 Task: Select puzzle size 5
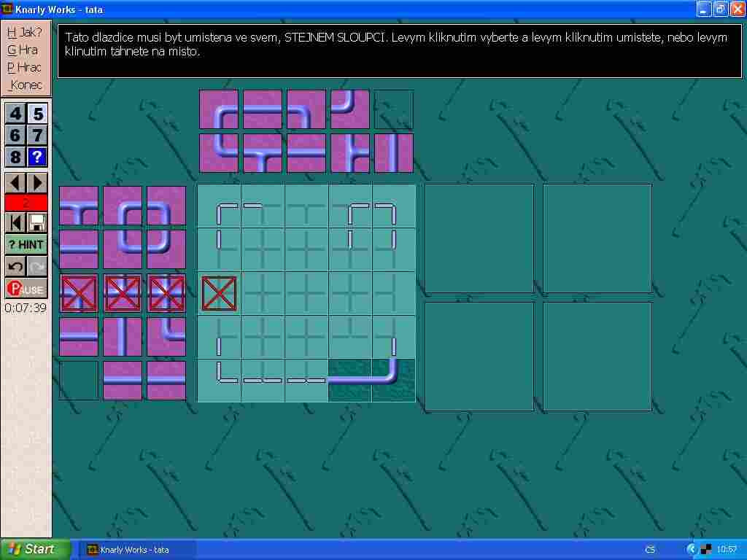[x=37, y=113]
